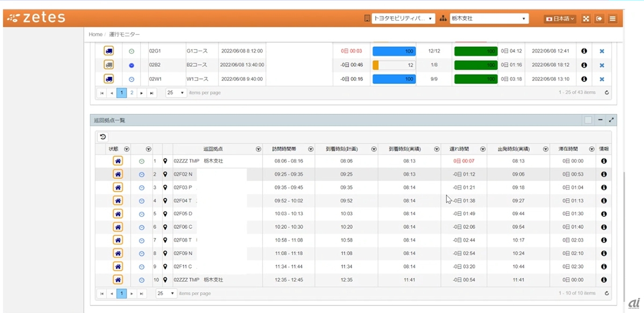Open info icon for the 02F09 N row
The width and height of the screenshot is (644, 313).
604,253
